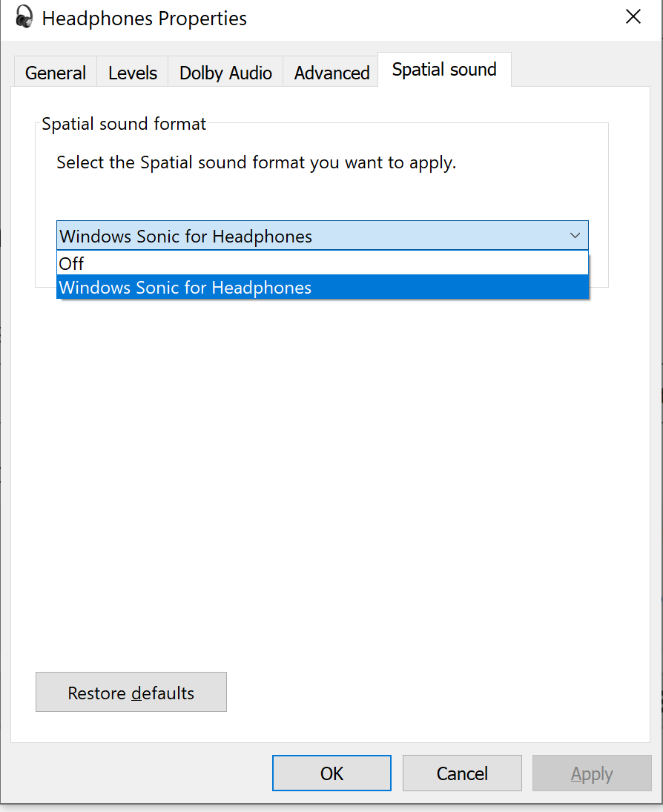Click the 'Select the Spatial sound format' instruction text
Screen dimensions: 663x812
point(257,162)
